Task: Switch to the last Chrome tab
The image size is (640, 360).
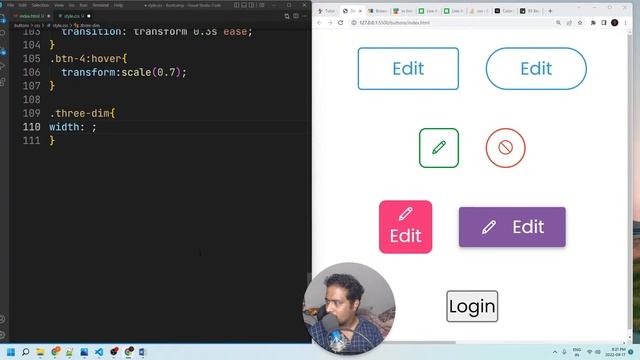Action: [530, 11]
